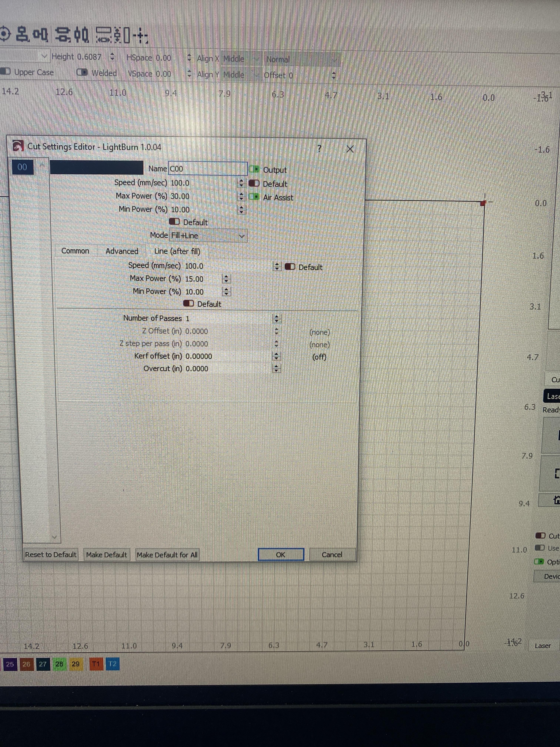Click the target-shaped move laser icon

coord(5,34)
